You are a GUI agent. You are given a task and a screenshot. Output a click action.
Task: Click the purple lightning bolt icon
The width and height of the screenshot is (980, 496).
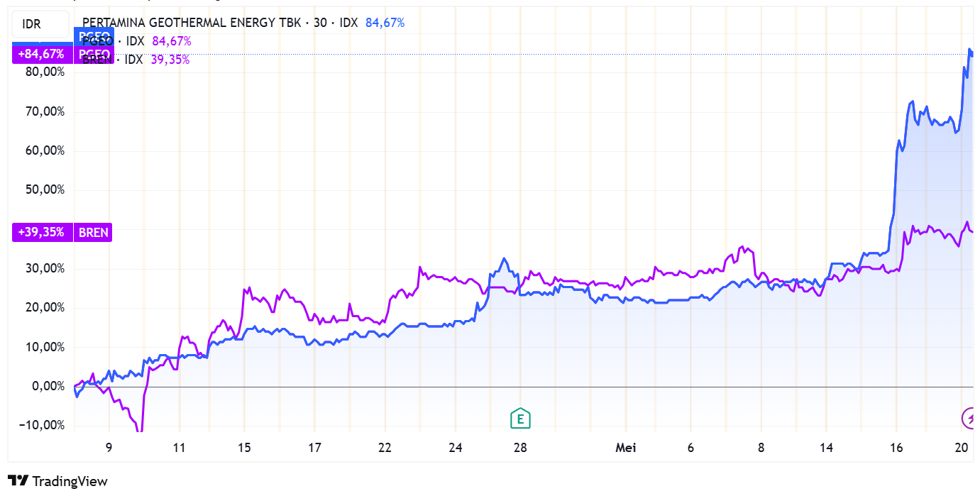pyautogui.click(x=969, y=417)
